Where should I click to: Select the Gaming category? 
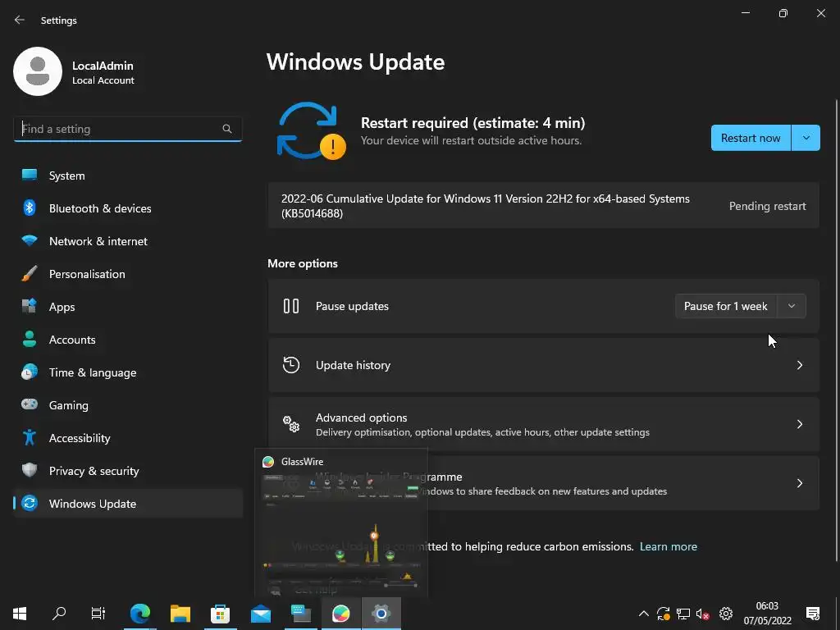(127, 405)
